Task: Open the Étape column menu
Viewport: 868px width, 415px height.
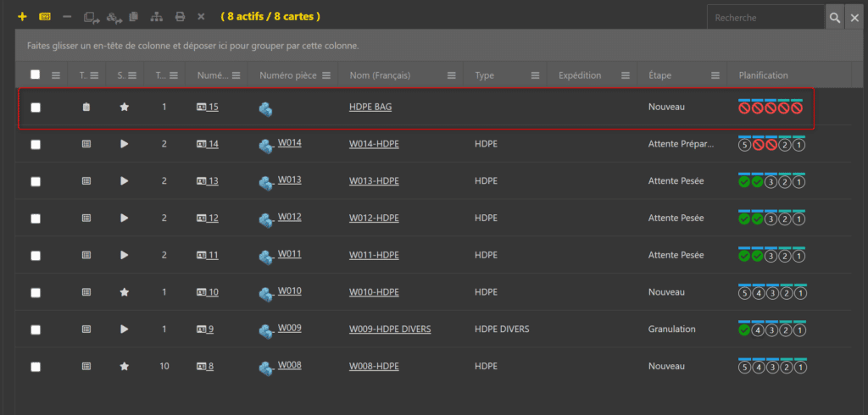Action: pos(715,75)
